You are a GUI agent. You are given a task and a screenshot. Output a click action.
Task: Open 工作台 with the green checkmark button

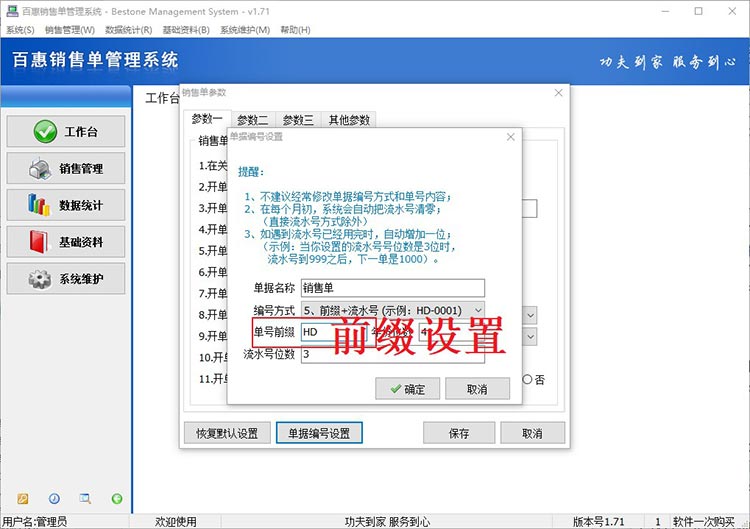tap(66, 131)
